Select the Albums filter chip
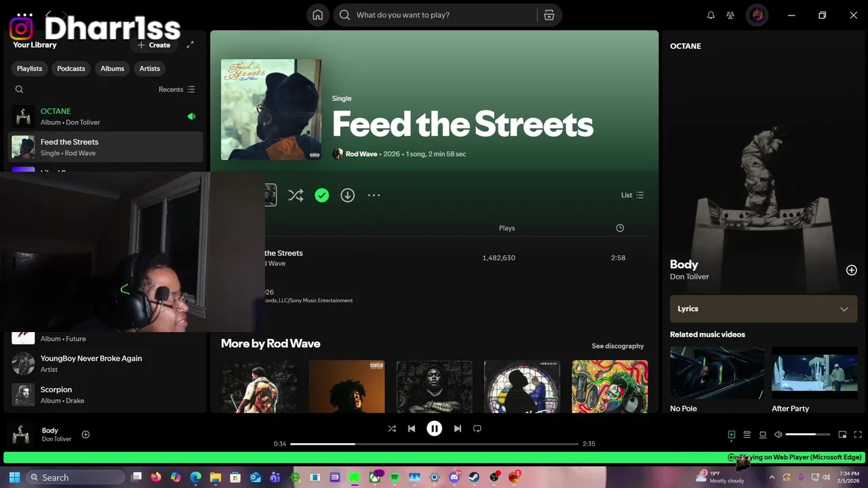The height and width of the screenshot is (488, 868). (113, 68)
